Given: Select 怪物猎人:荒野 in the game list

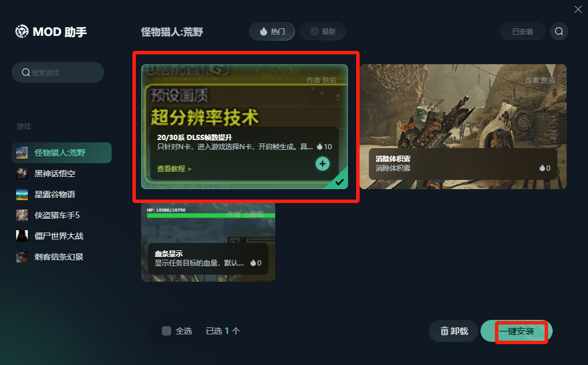Looking at the screenshot, I should pyautogui.click(x=61, y=153).
